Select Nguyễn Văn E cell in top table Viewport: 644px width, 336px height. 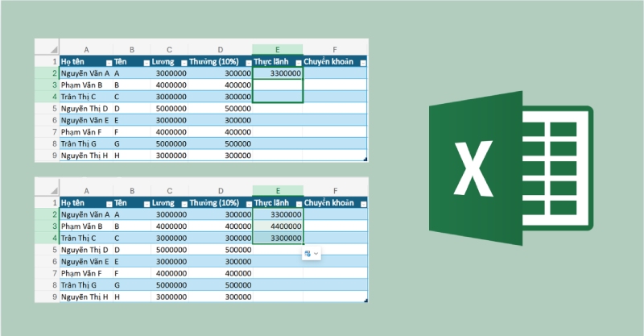pyautogui.click(x=86, y=121)
